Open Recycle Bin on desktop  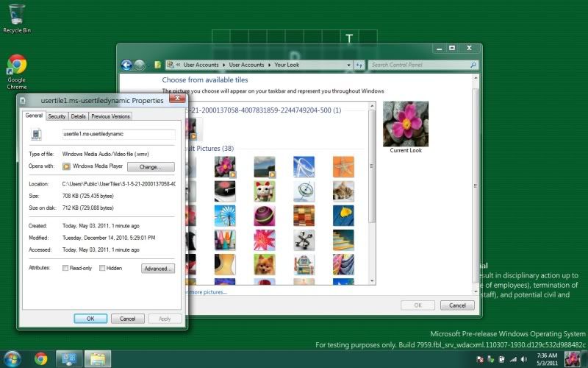[16, 15]
